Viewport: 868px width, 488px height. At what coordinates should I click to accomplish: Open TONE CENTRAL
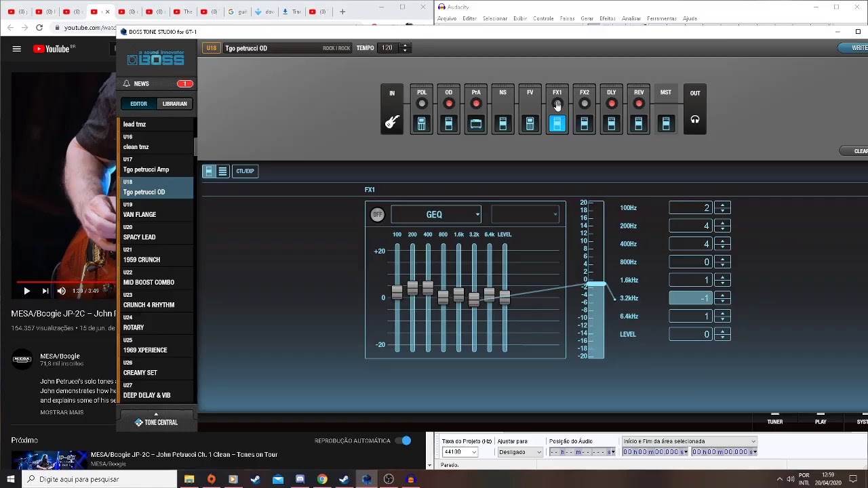[x=157, y=422]
